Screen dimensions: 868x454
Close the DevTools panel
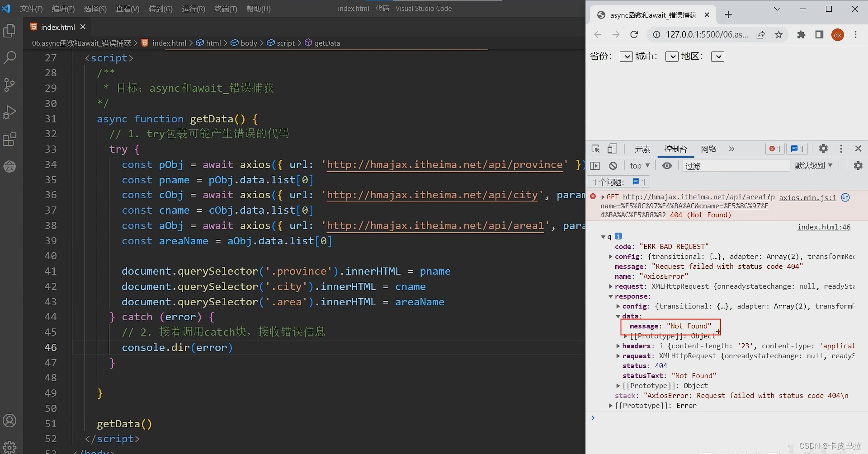point(858,149)
